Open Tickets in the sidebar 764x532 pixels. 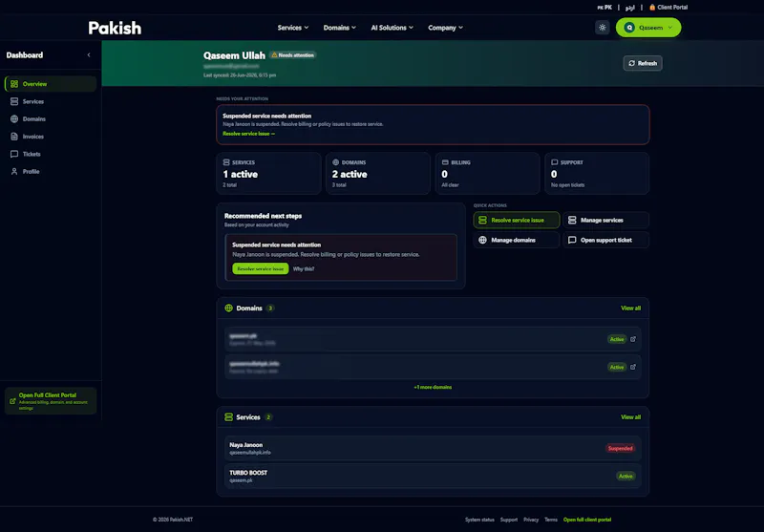(51, 154)
